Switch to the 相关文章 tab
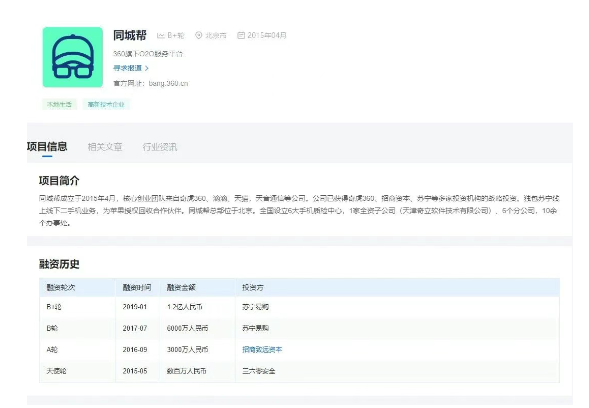 105,147
